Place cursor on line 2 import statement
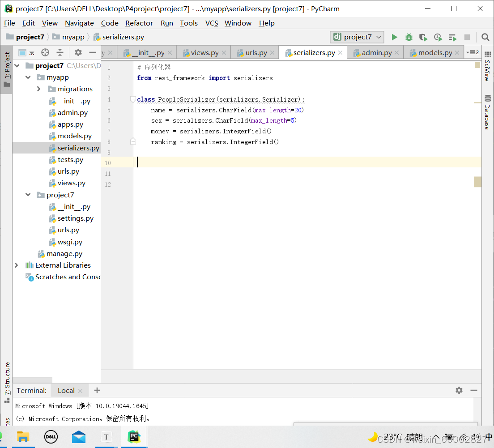The width and height of the screenshot is (494, 448). (x=205, y=78)
